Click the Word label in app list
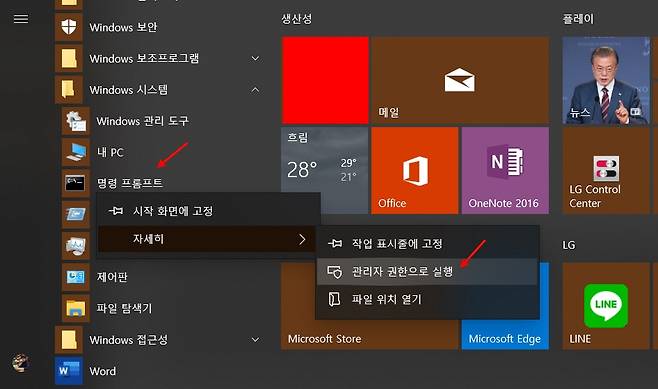Screen dimensions: 658x389 (x=103, y=371)
